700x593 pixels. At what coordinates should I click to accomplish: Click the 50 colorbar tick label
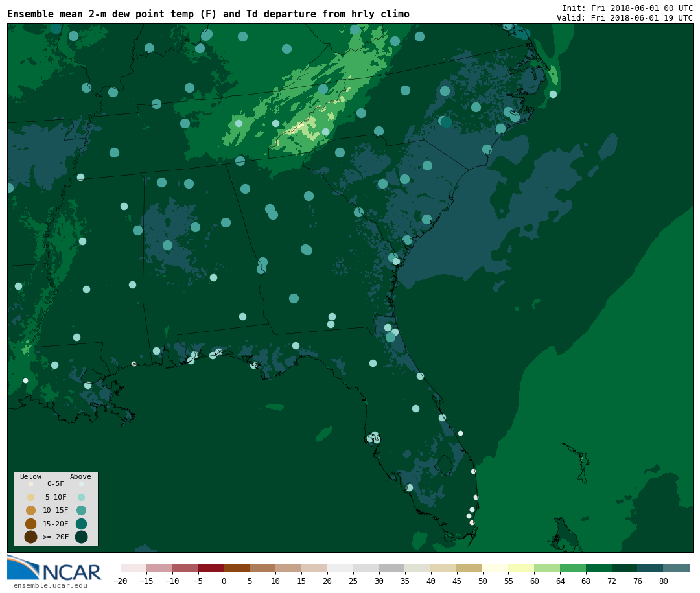click(483, 581)
